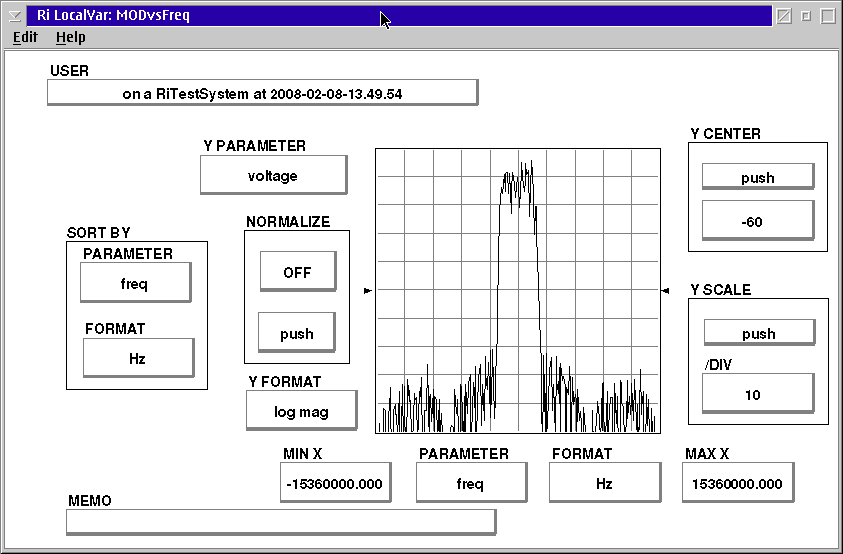843x554 pixels.
Task: Change the Y FORMAT log mag selector
Action: pos(302,410)
